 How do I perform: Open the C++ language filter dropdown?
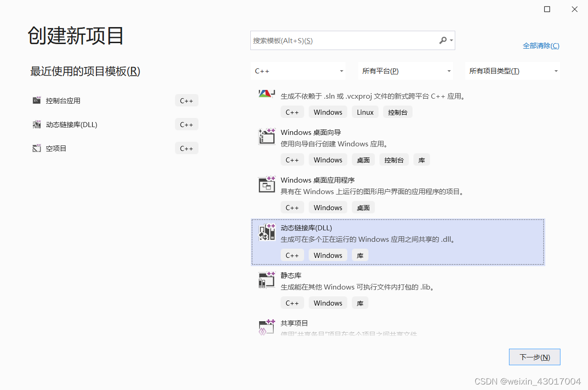point(299,71)
